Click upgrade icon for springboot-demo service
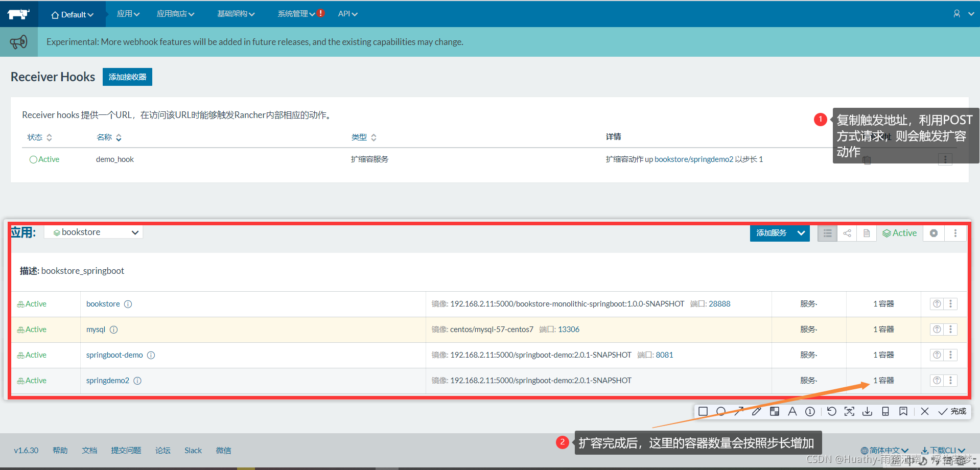 tap(937, 355)
